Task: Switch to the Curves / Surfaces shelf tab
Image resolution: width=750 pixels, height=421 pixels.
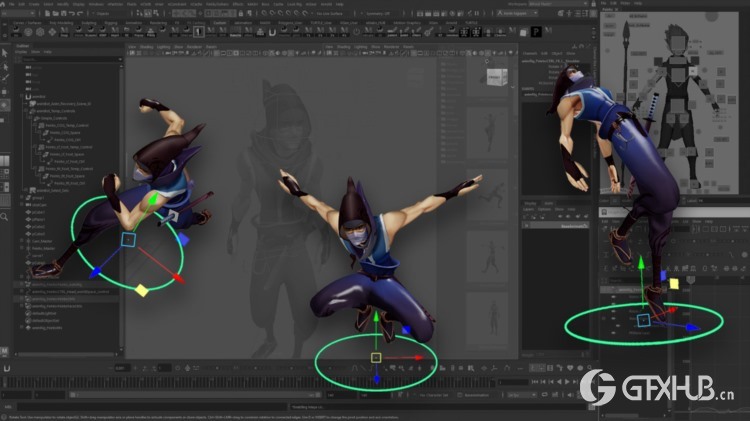Action: coord(27,22)
